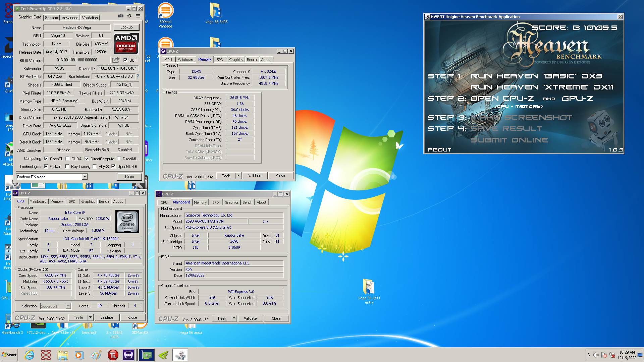
Task: Select the vega 56 aqua desktop icon
Action: pos(191,328)
